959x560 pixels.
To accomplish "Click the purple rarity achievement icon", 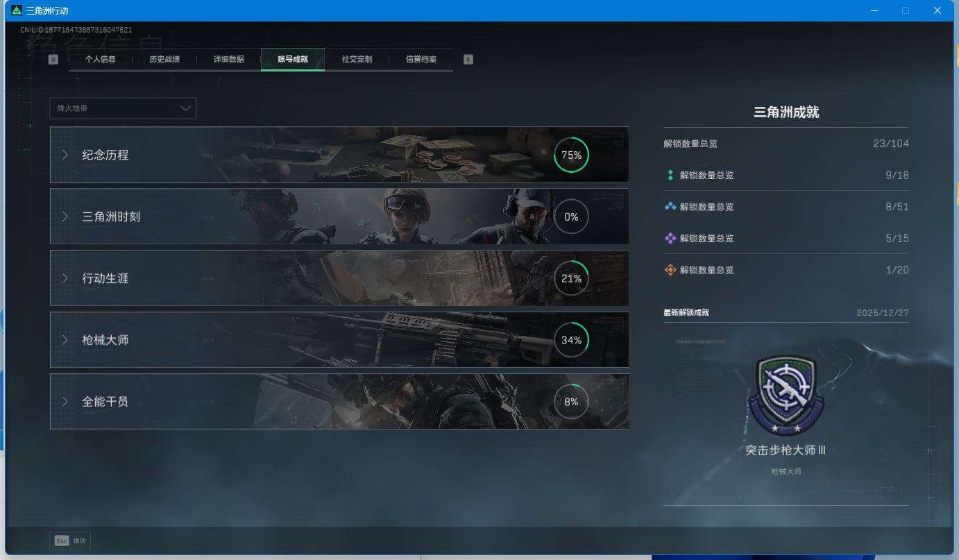I will point(670,239).
